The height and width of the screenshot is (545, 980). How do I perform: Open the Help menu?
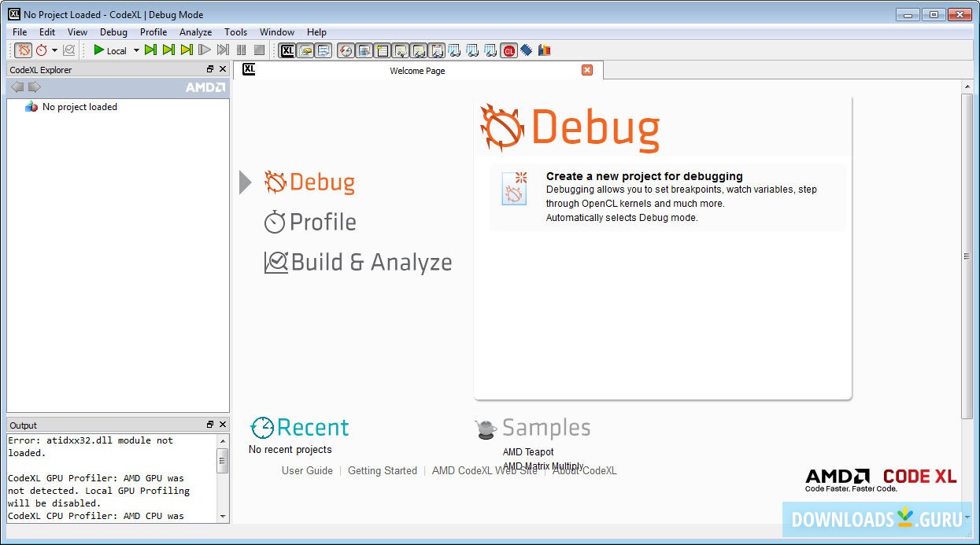(x=316, y=32)
